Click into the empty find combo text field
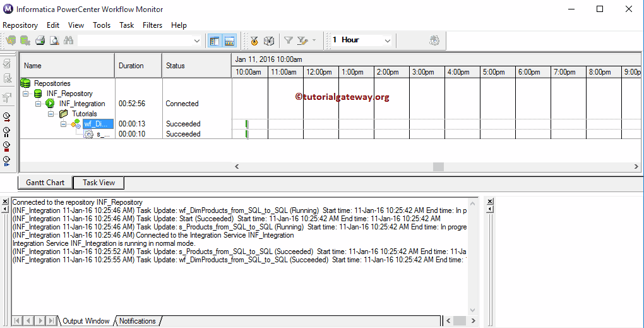The height and width of the screenshot is (328, 644). pyautogui.click(x=134, y=40)
